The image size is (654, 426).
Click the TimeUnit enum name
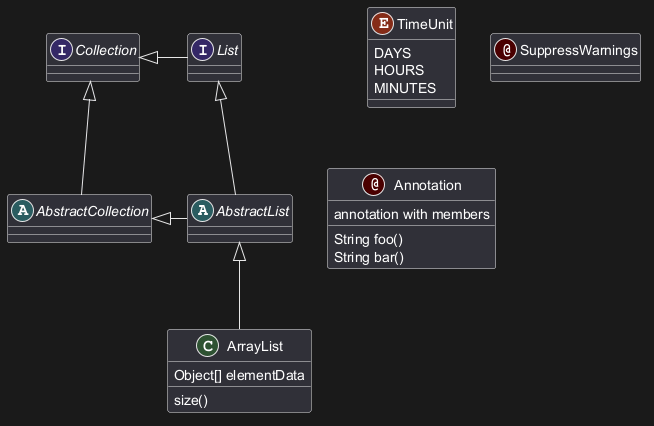point(425,23)
